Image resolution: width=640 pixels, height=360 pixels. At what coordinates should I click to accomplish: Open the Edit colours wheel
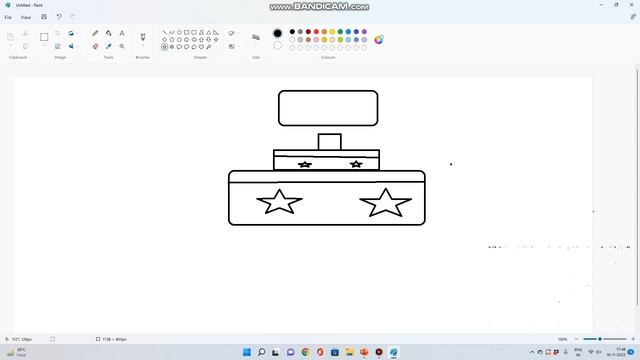tap(379, 40)
